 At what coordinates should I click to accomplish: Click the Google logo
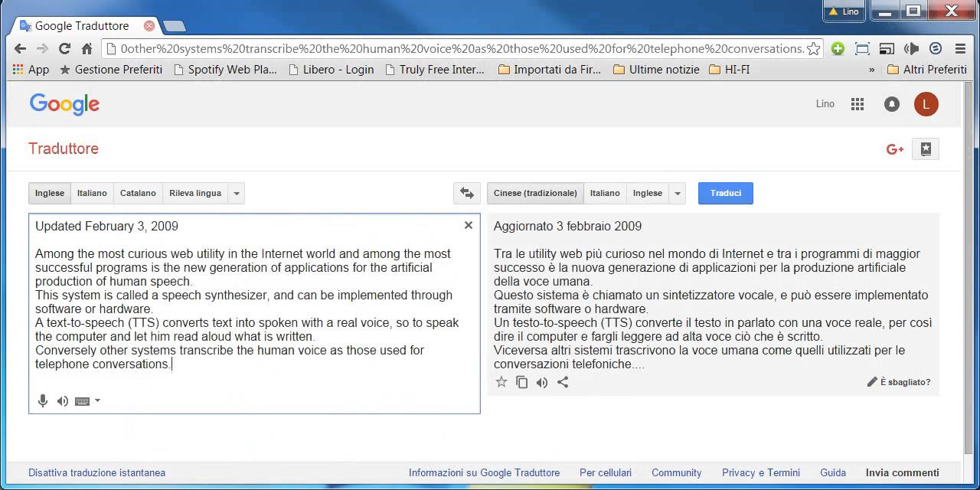tap(64, 104)
